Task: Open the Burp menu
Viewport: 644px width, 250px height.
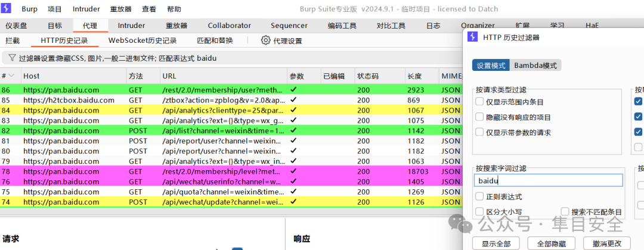Action: tap(29, 9)
